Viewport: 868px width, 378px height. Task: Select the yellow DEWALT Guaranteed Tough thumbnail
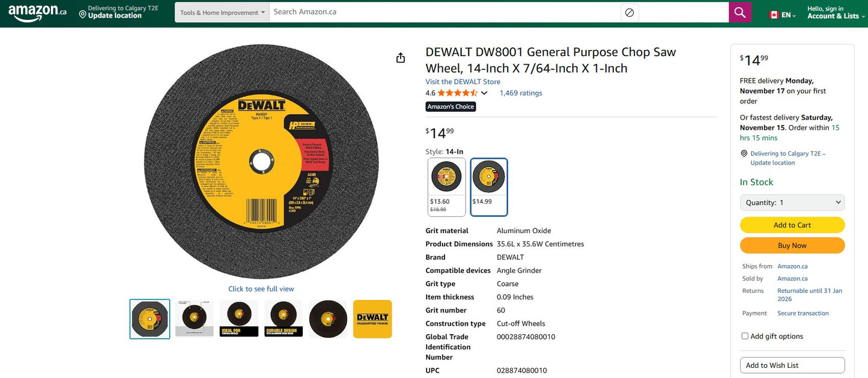pos(372,319)
